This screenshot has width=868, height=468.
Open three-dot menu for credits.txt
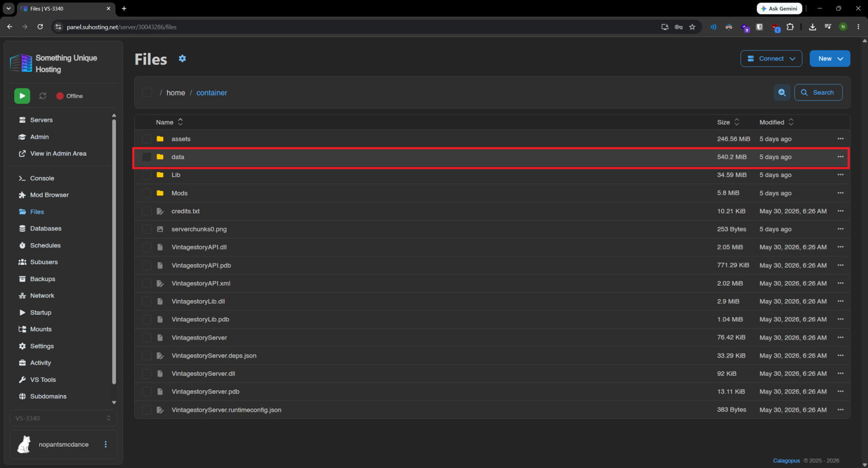point(841,211)
